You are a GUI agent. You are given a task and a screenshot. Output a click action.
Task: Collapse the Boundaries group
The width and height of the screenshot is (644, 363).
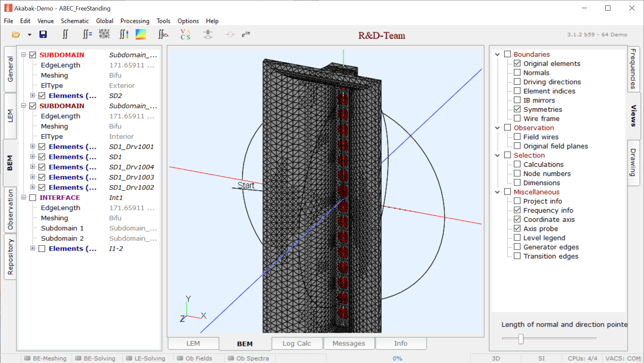click(497, 54)
